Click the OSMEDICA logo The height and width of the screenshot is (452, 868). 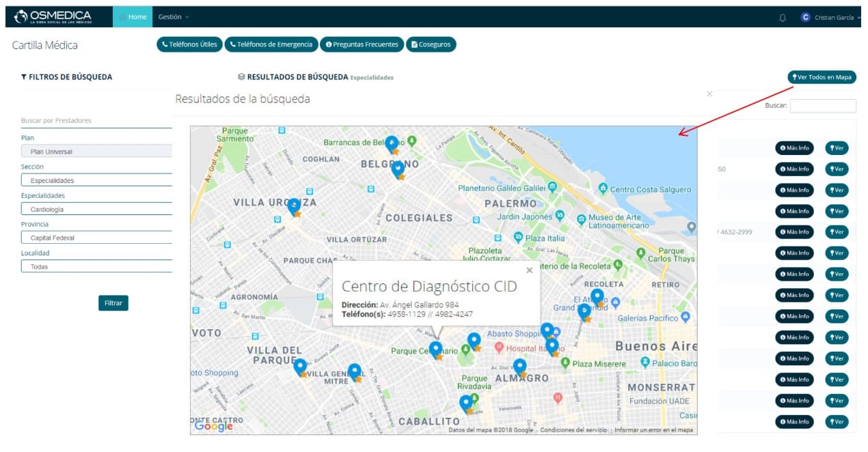coord(52,16)
